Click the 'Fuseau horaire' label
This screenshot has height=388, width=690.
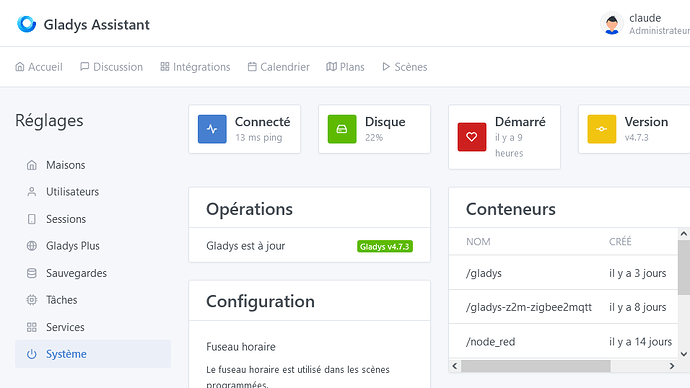click(241, 347)
